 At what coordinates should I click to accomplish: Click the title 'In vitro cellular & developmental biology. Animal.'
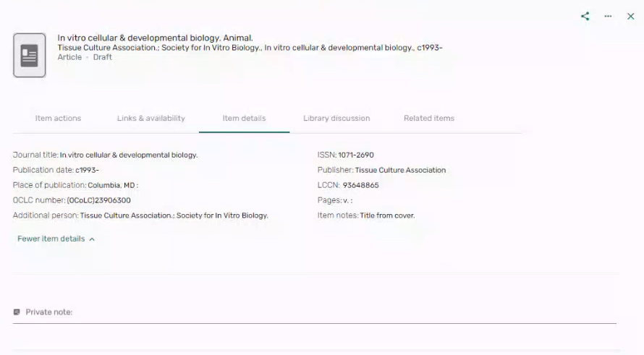[x=155, y=38]
